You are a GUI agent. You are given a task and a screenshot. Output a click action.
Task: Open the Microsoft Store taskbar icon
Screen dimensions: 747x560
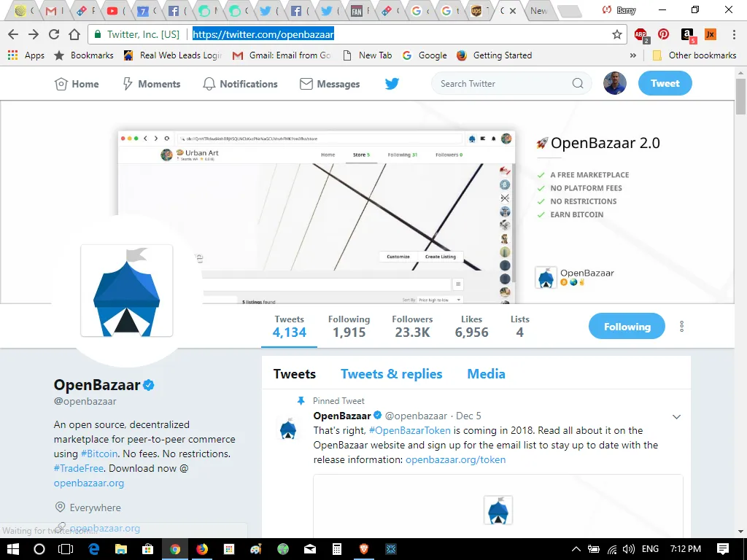147,549
